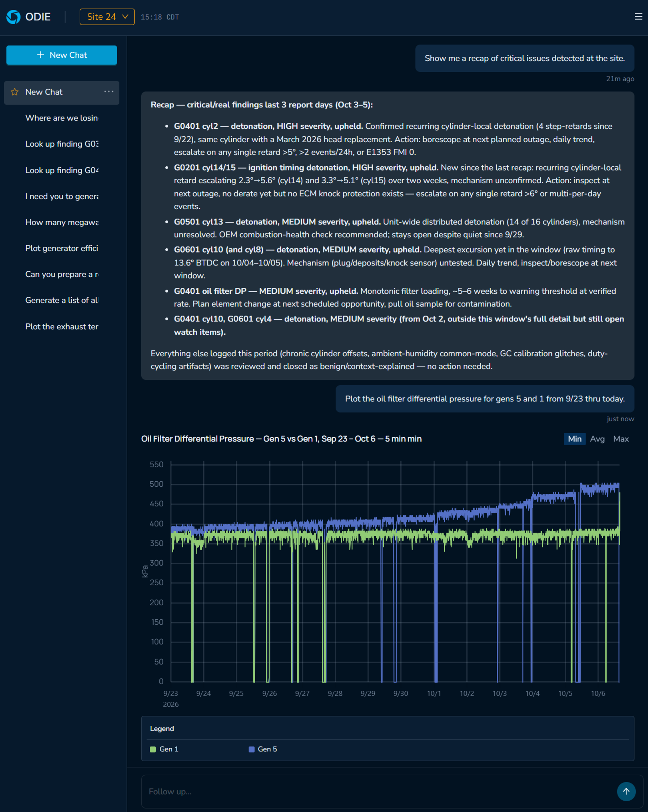Open 'Look up finding G04' chat

(x=62, y=170)
